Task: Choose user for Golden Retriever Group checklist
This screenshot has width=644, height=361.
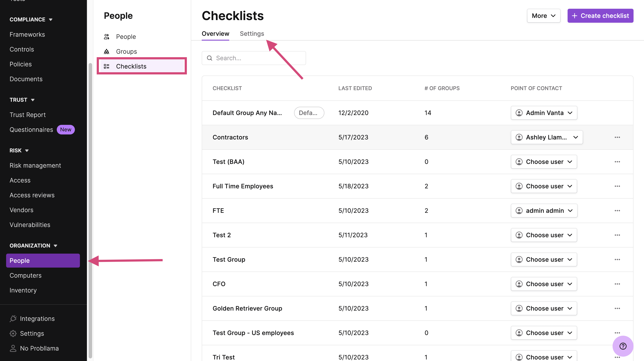Action: (544, 308)
